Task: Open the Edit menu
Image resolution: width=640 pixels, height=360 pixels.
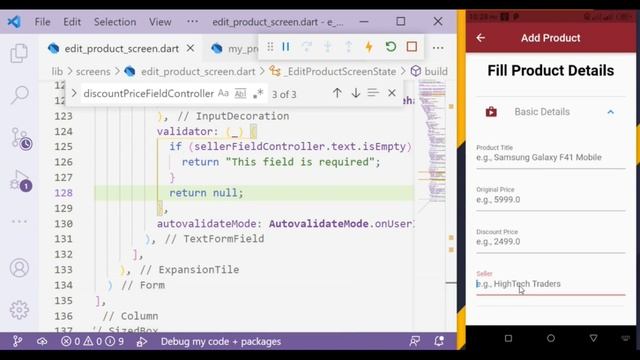Action: tap(72, 22)
